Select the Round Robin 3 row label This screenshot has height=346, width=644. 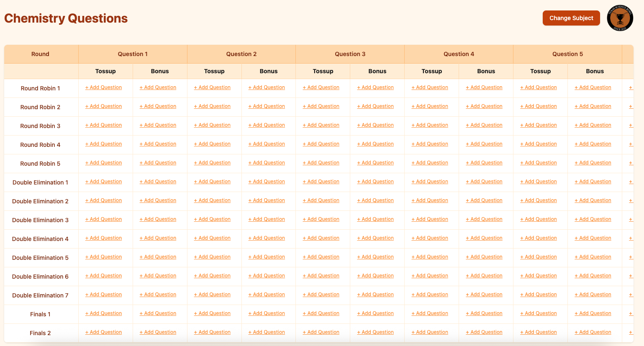40,126
